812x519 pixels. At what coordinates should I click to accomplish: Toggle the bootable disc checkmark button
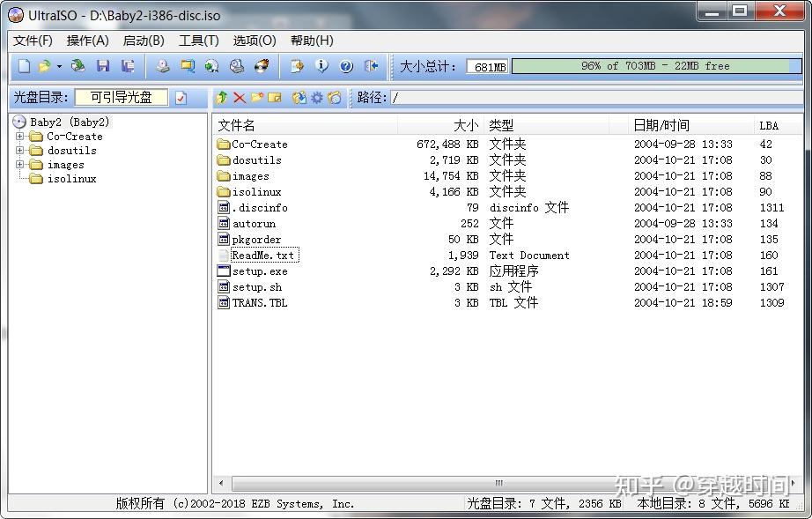pyautogui.click(x=182, y=98)
